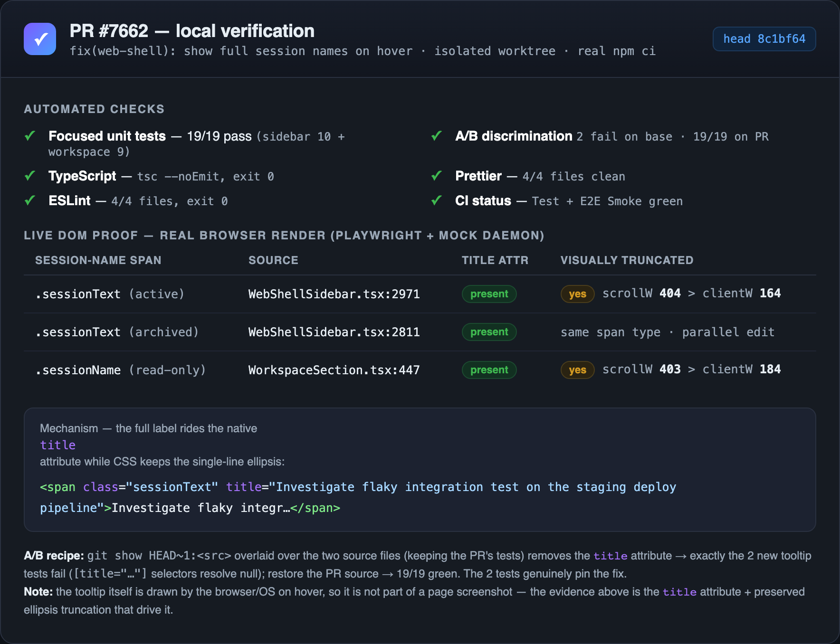Click the SESSION-NAME SPAN column header
840x644 pixels.
coord(98,260)
